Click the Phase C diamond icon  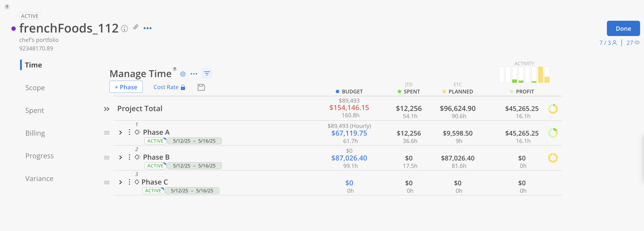pos(137,182)
